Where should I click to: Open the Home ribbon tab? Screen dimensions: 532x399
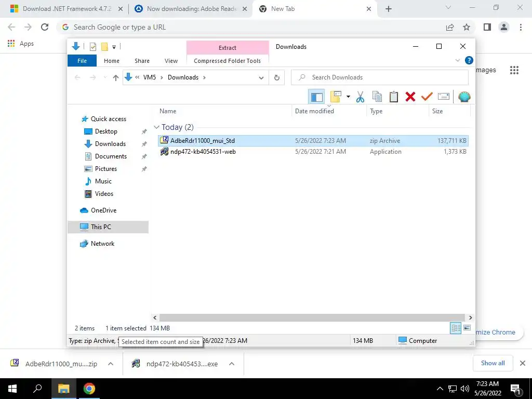pos(112,61)
